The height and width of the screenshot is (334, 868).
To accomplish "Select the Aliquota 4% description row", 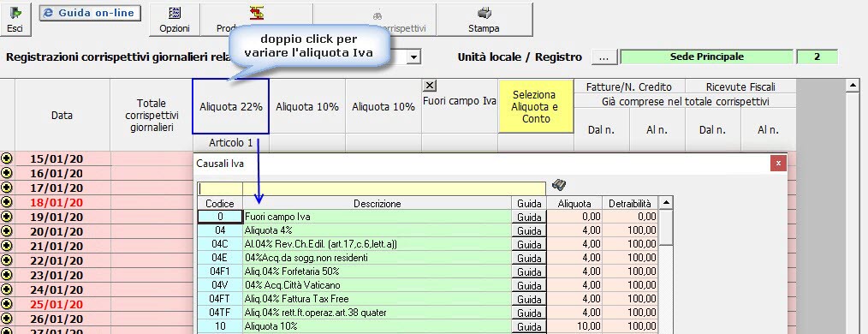I will (x=377, y=230).
